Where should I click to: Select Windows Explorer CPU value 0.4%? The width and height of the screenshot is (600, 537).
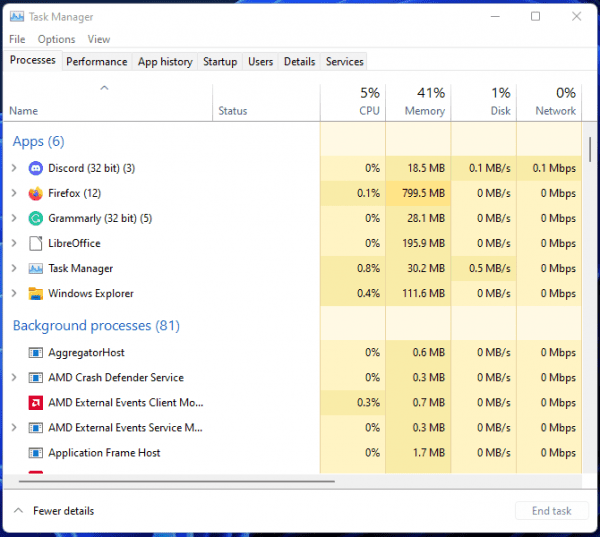click(x=368, y=294)
